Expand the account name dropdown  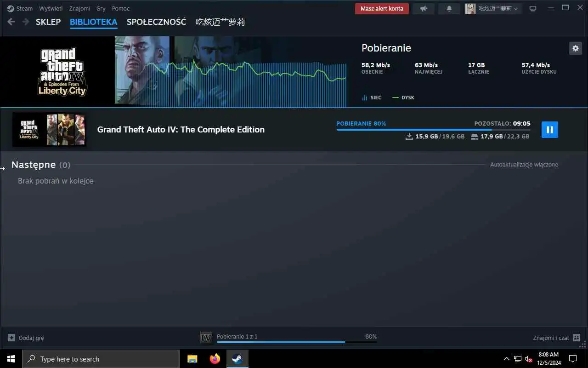coord(498,8)
